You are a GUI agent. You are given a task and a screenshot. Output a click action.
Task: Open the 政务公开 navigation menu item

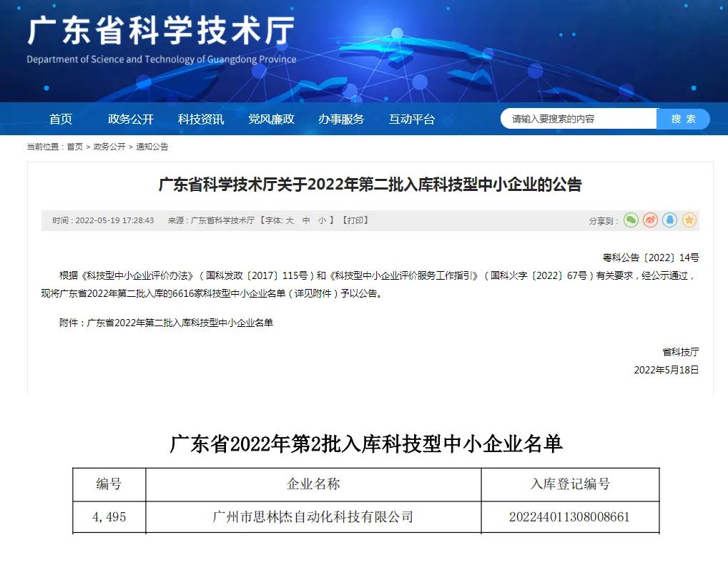pyautogui.click(x=130, y=119)
